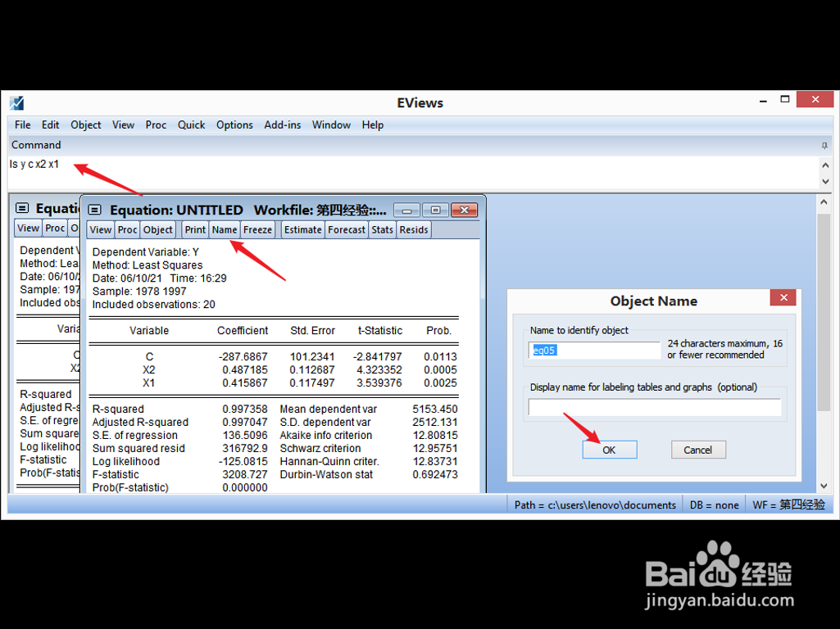This screenshot has height=629, width=840.
Task: Click the name field containing eq05
Action: (594, 350)
